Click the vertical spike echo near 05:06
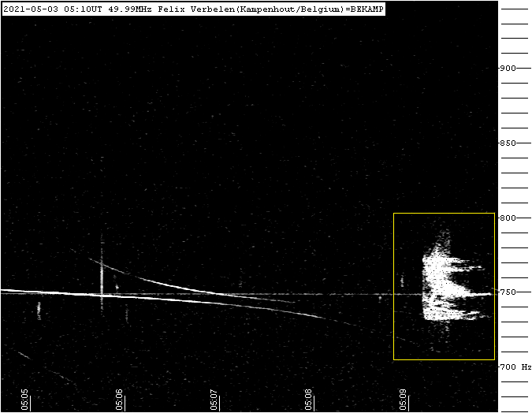The width and height of the screenshot is (532, 413). click(x=102, y=273)
